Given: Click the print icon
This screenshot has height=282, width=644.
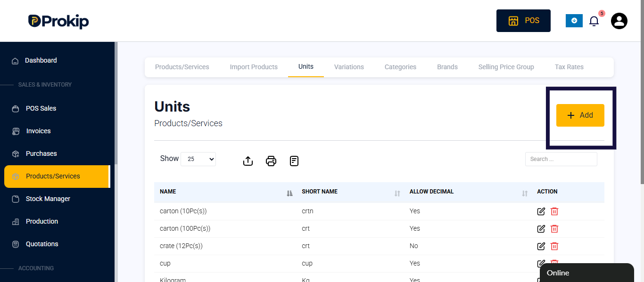Looking at the screenshot, I should [271, 161].
